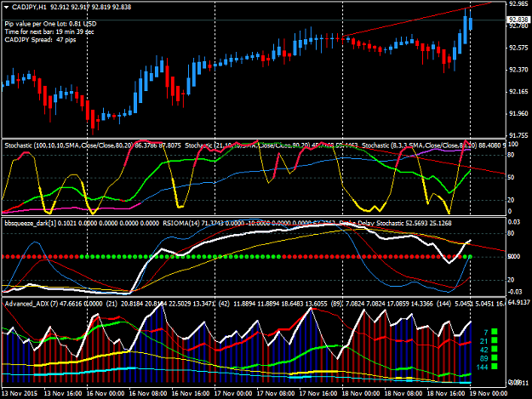Open the chart dropdown arrow beside CADJPY,H1

tap(7, 7)
